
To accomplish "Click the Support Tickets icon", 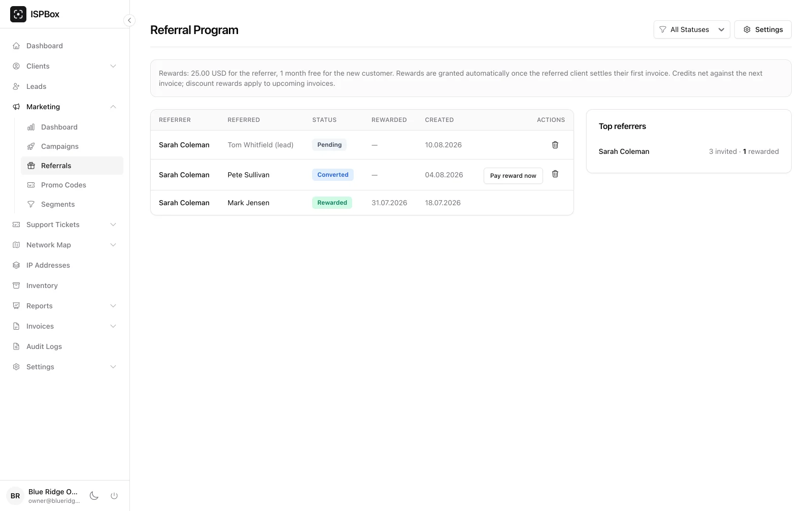I will point(16,225).
